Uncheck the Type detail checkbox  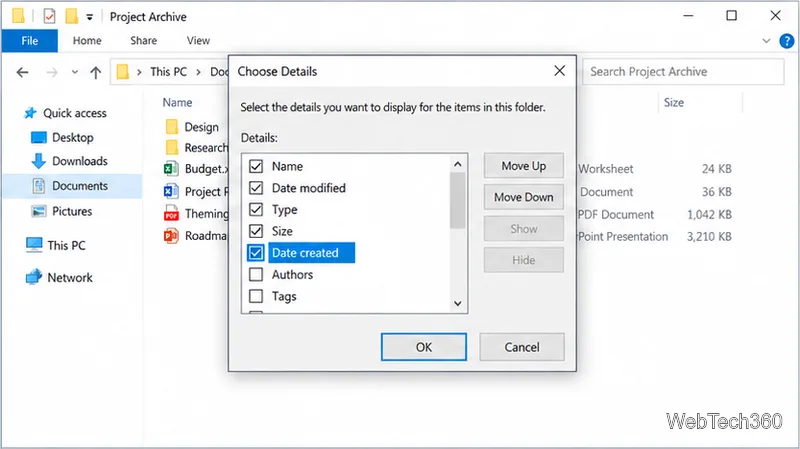(x=256, y=210)
